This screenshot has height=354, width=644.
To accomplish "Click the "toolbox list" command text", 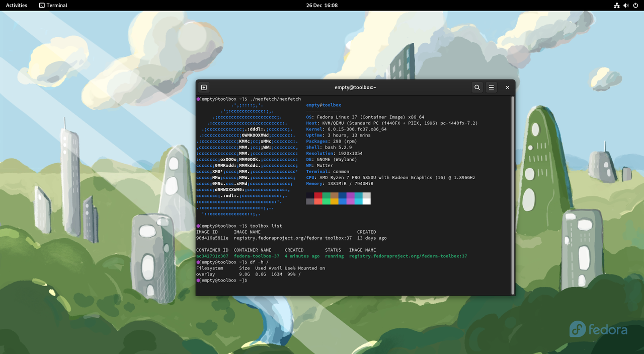I will [266, 226].
